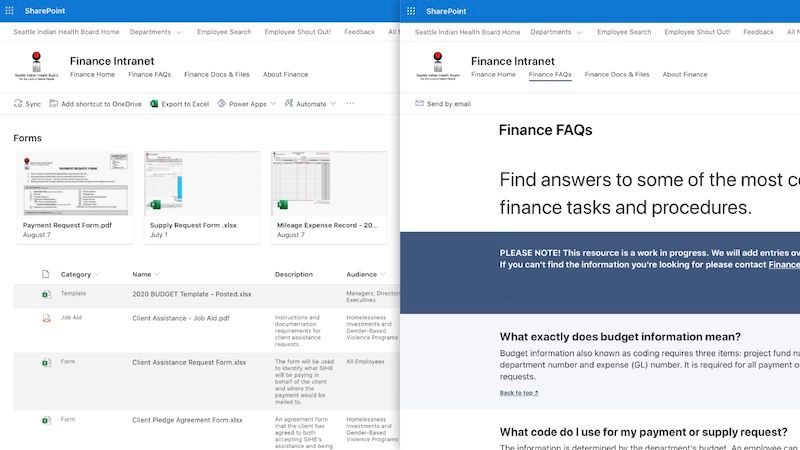Click the Automate icon
The image size is (800, 450).
[x=289, y=104]
